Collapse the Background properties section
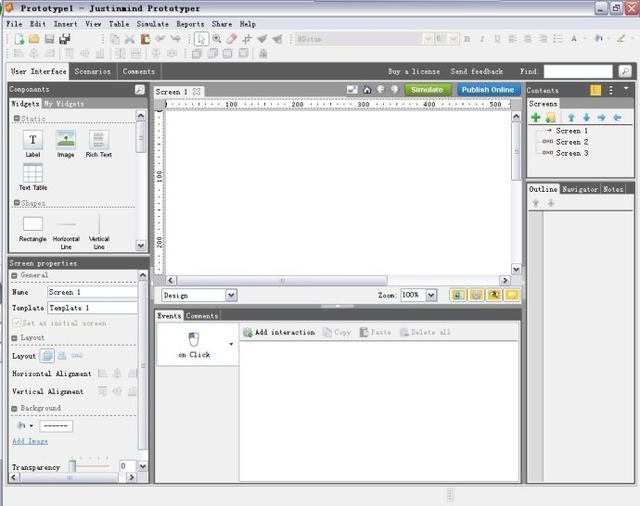The height and width of the screenshot is (506, 640). point(14,408)
